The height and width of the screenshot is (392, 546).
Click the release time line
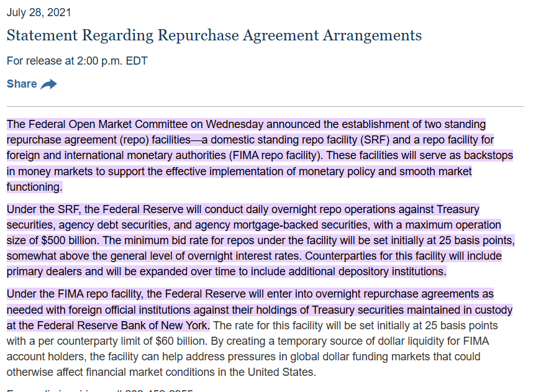click(x=77, y=61)
